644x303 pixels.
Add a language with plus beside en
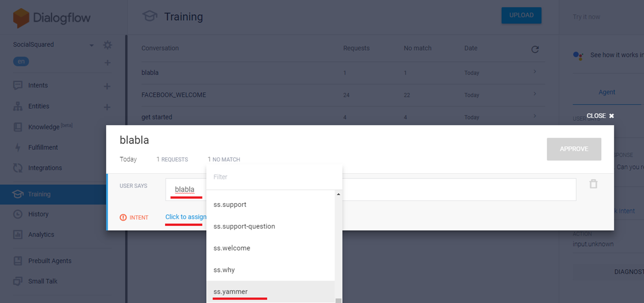[107, 63]
